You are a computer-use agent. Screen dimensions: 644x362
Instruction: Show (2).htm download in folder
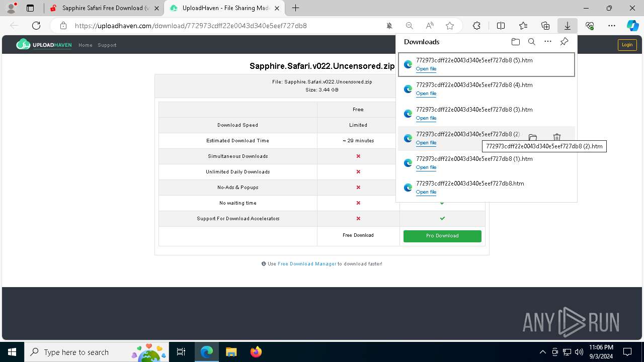[533, 137]
